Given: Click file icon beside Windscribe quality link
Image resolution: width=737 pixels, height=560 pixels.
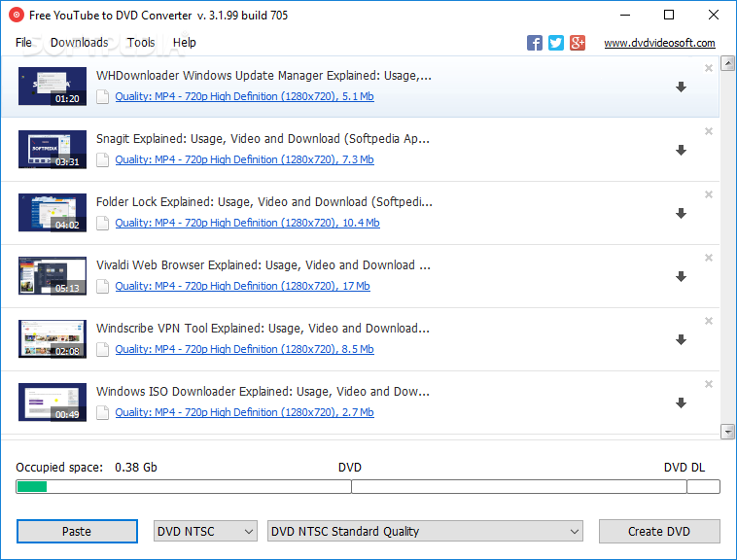Looking at the screenshot, I should pos(102,350).
